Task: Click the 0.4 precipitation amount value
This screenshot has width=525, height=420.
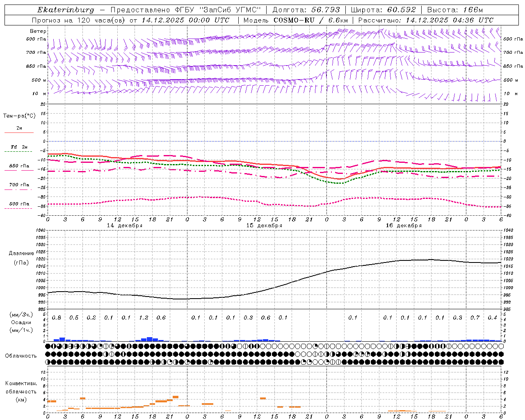Action: [x=492, y=318]
